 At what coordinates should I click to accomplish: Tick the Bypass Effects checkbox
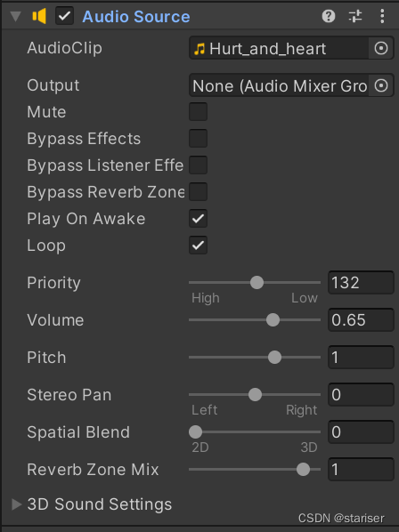(x=198, y=138)
